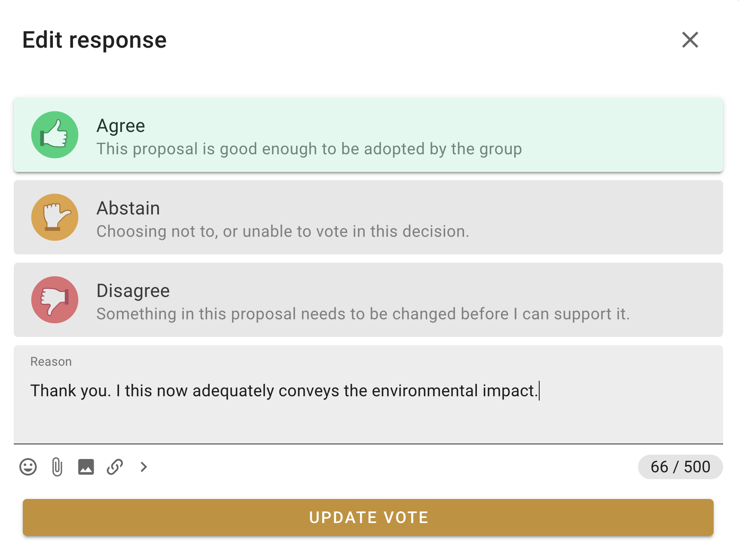Click the orange Abstain hand icon
The height and width of the screenshot is (560, 739).
coord(55,217)
